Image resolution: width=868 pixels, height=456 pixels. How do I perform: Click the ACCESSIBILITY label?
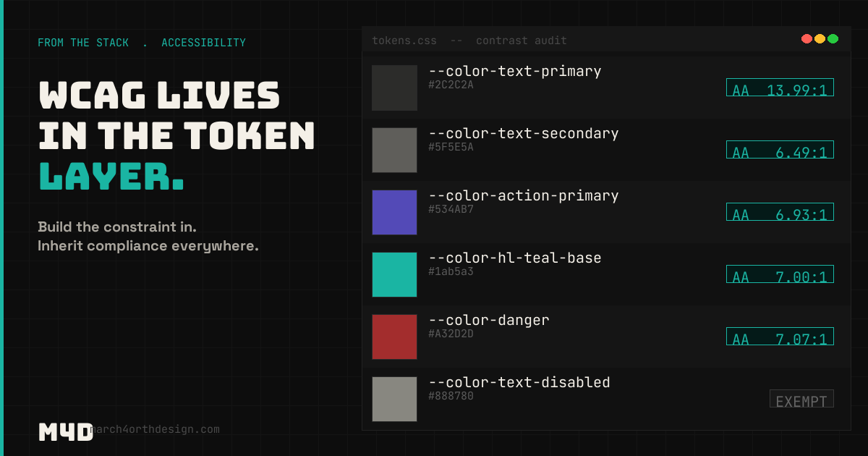(203, 43)
